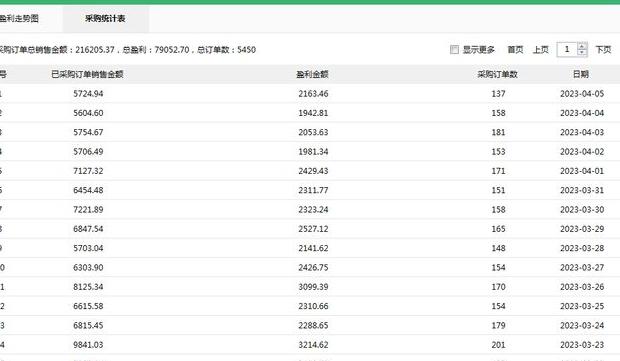Image resolution: width=620 pixels, height=361 pixels.
Task: Focus the page number input field
Action: click(x=567, y=49)
